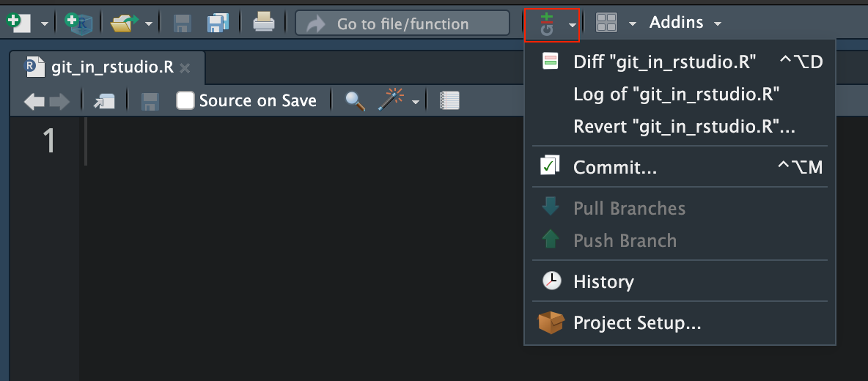Print the current file
Screen dimensions: 868x381
coord(264,23)
